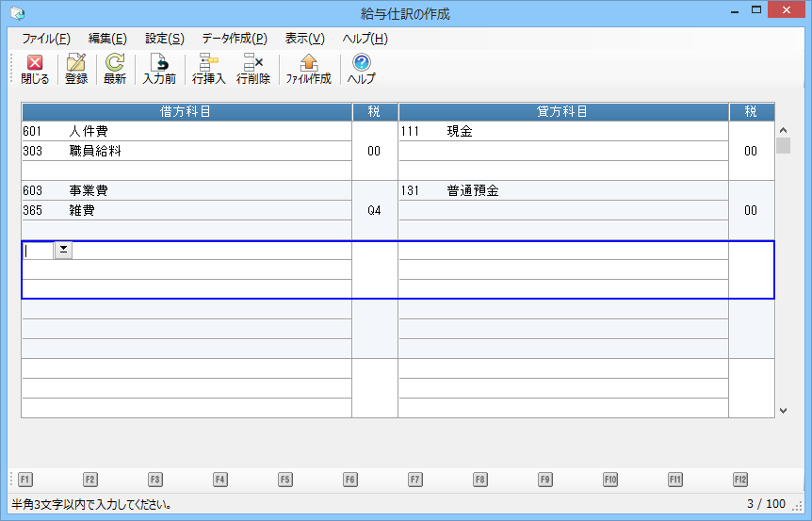812x521 pixels.
Task: Click the account code input field
Action: pos(38,251)
